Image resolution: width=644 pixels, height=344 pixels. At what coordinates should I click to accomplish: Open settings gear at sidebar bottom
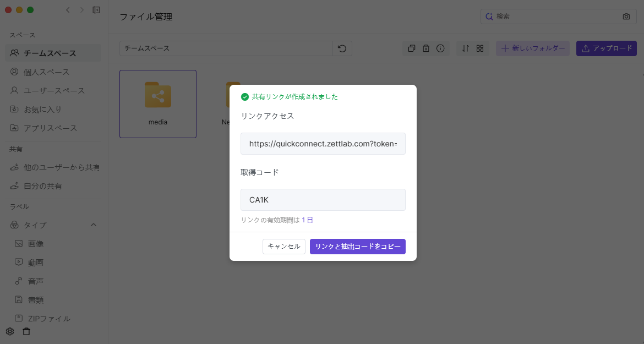(x=10, y=331)
